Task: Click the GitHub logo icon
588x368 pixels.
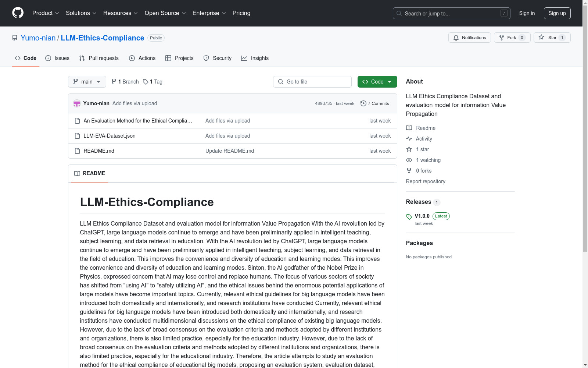Action: (x=18, y=13)
